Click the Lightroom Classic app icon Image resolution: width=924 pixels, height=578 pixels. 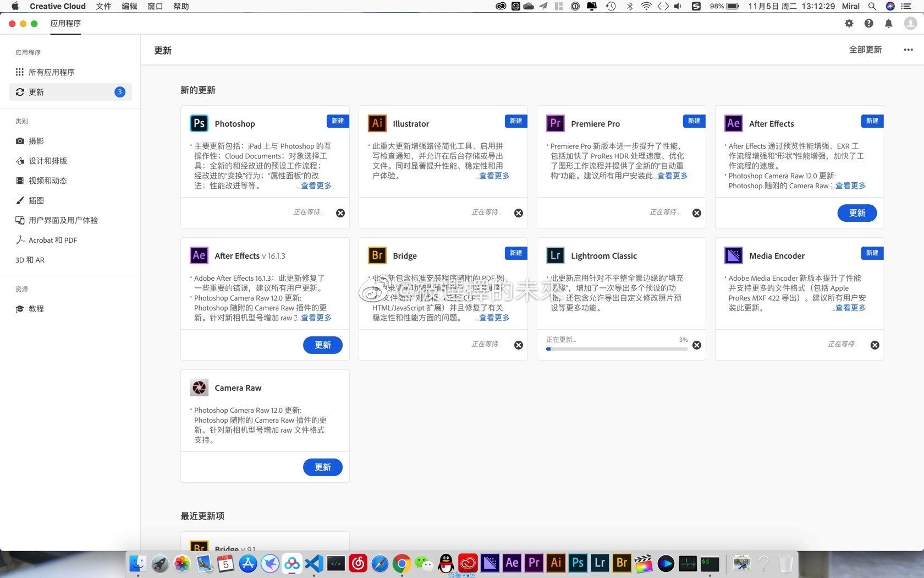555,255
